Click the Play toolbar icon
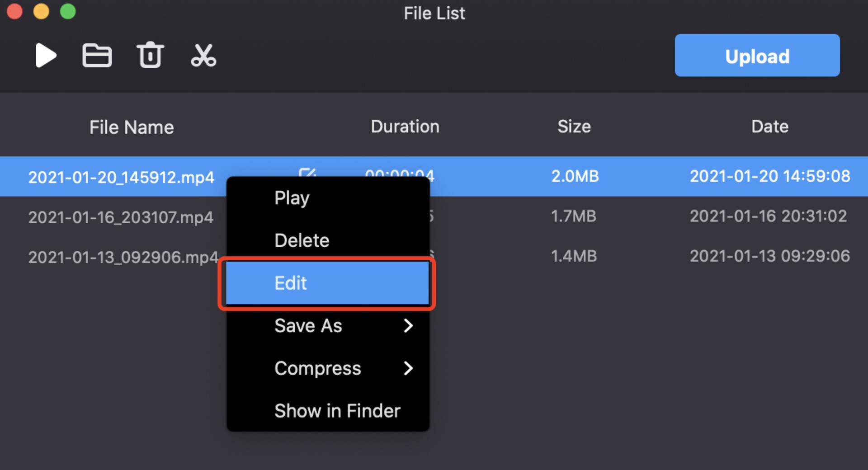 click(46, 56)
